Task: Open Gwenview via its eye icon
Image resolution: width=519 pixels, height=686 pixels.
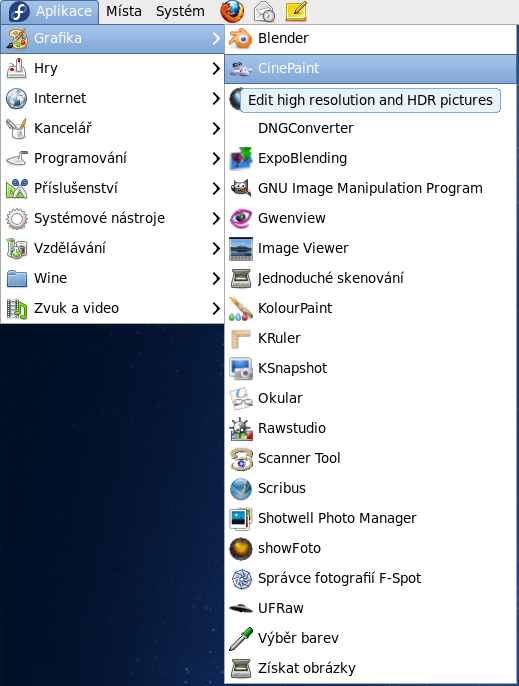Action: point(240,218)
